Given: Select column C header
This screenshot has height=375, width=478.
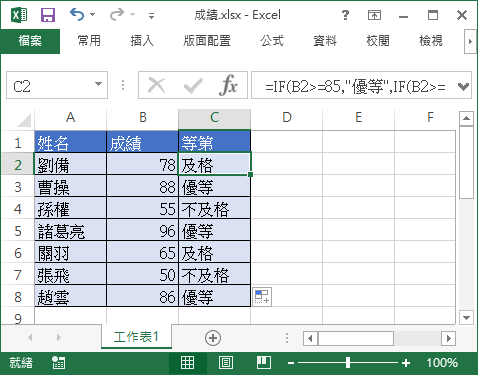Looking at the screenshot, I should pyautogui.click(x=214, y=117).
